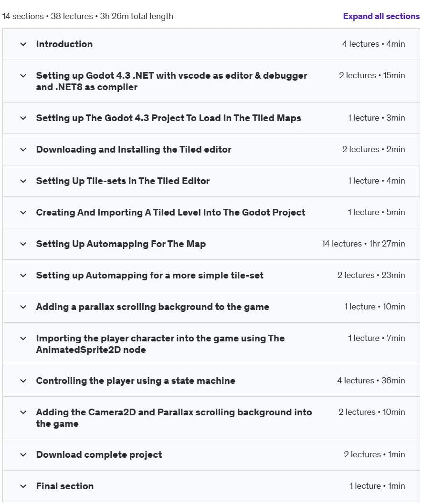Select the Introduction section title
This screenshot has width=422, height=504.
pyautogui.click(x=64, y=44)
